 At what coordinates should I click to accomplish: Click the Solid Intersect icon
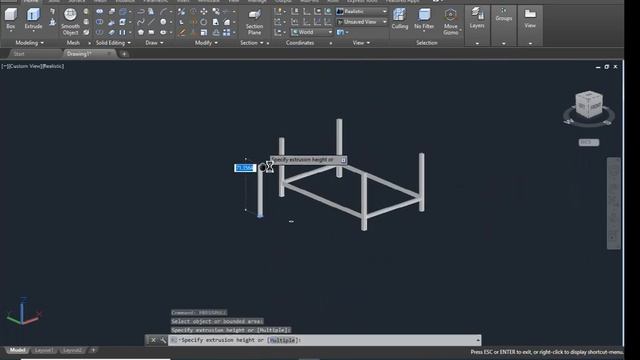(x=99, y=32)
